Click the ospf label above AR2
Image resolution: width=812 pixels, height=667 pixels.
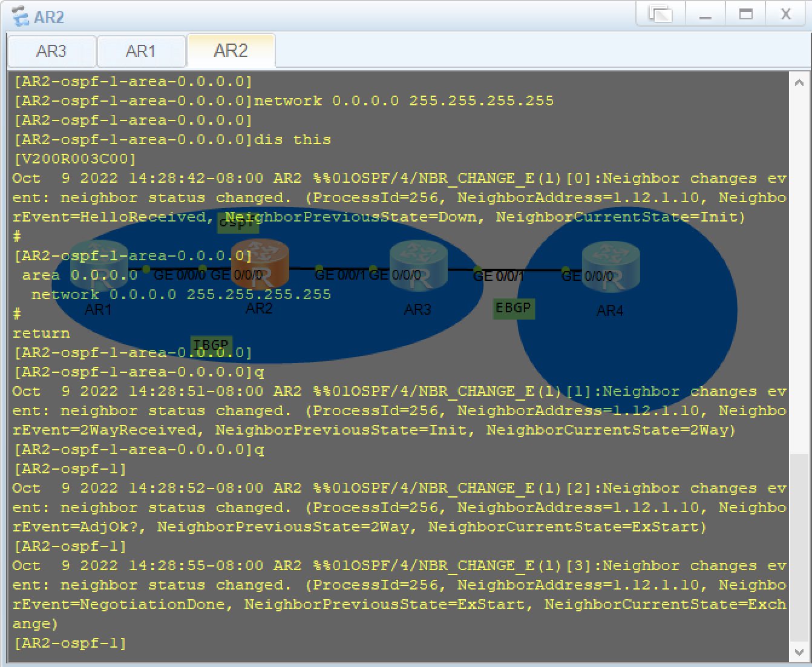pyautogui.click(x=238, y=222)
